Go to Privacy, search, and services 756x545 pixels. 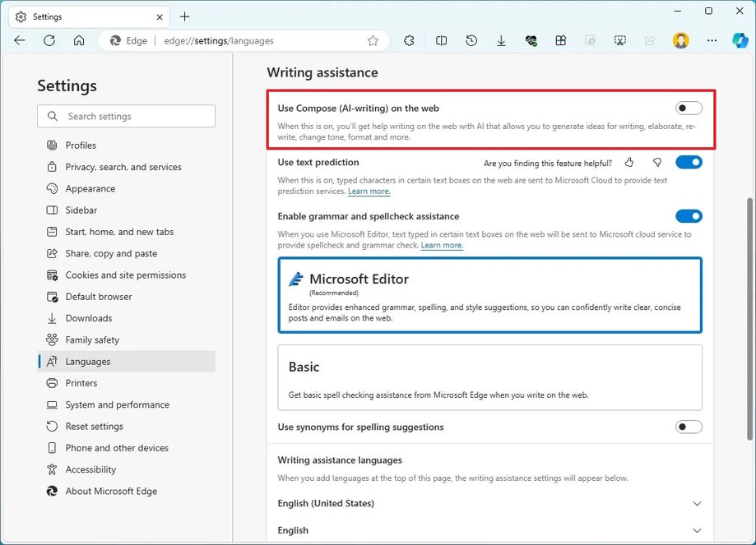(123, 167)
